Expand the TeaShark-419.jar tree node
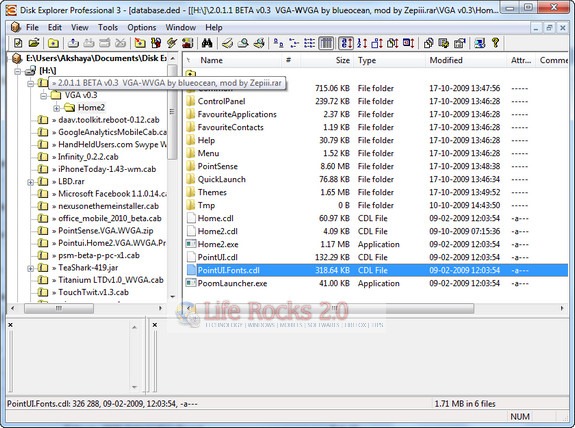The height and width of the screenshot is (428, 575). [x=30, y=268]
